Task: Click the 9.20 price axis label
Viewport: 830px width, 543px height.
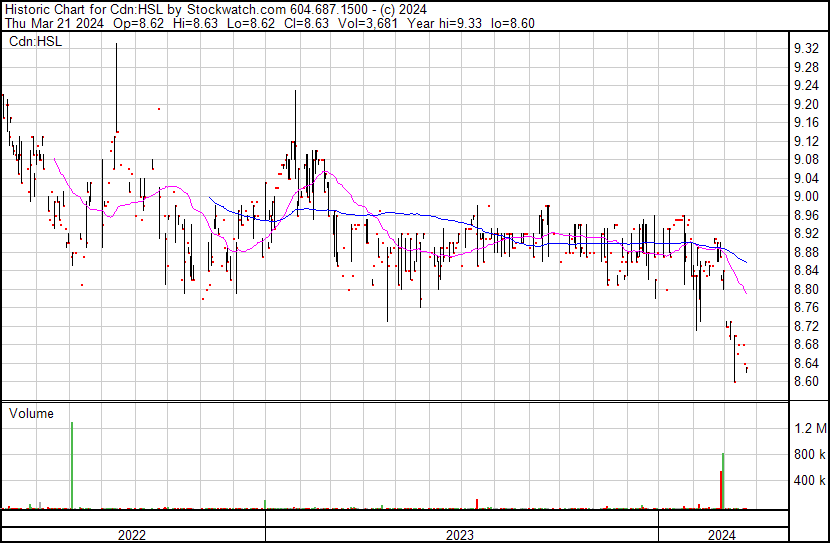Action: click(806, 104)
